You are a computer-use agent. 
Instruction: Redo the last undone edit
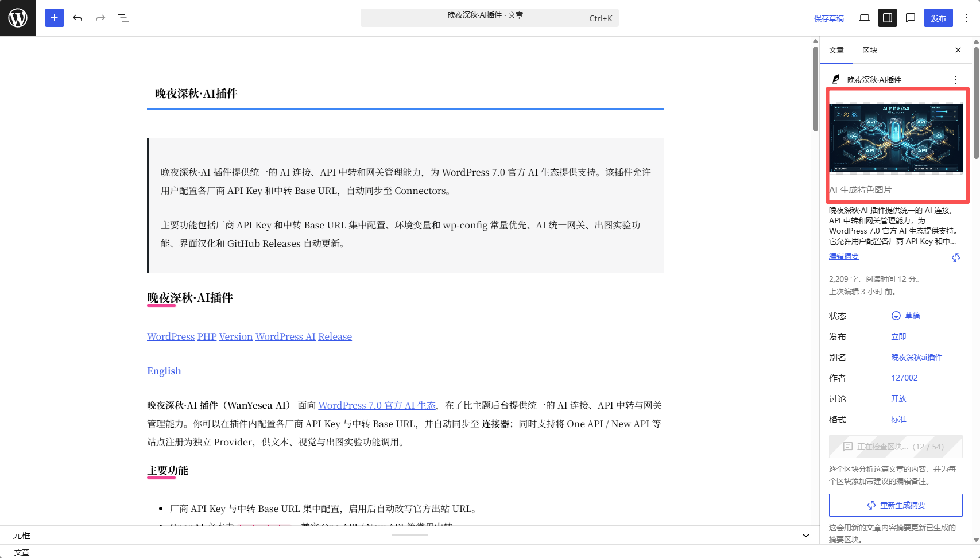click(100, 18)
